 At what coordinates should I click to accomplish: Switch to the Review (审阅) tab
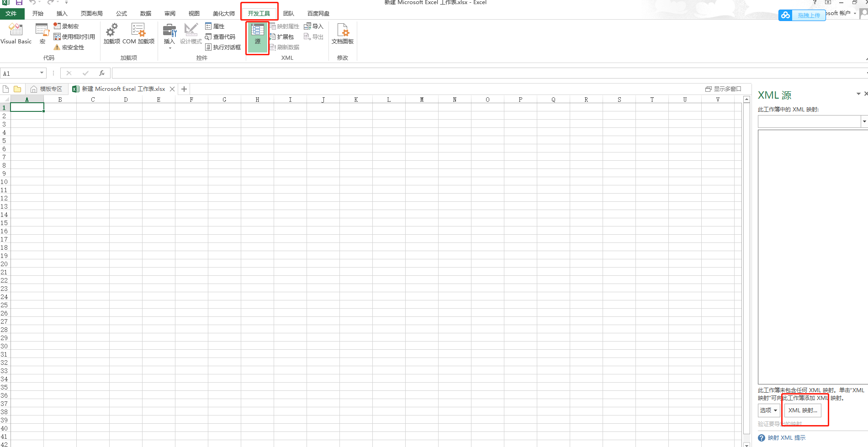[170, 14]
